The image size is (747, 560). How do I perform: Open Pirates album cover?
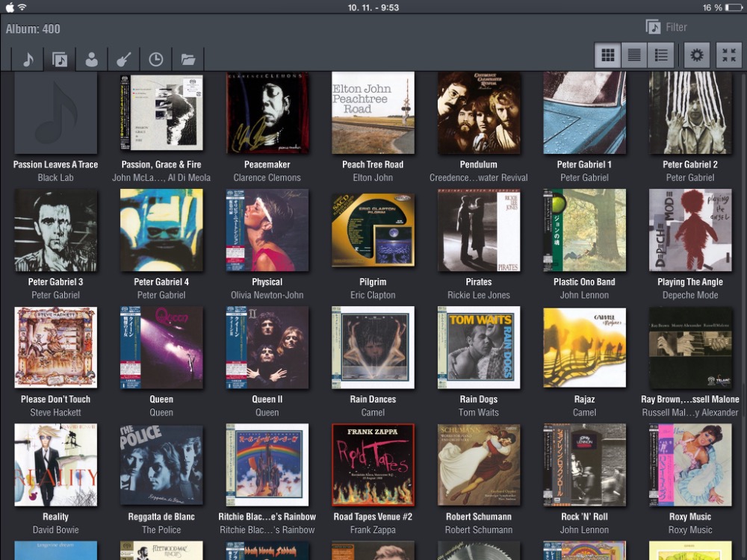tap(479, 230)
